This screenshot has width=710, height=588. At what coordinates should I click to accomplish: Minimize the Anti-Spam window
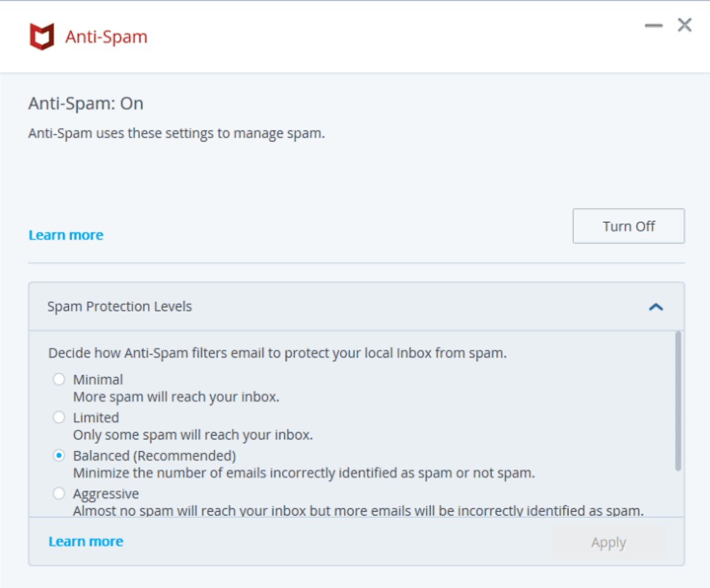tap(653, 26)
